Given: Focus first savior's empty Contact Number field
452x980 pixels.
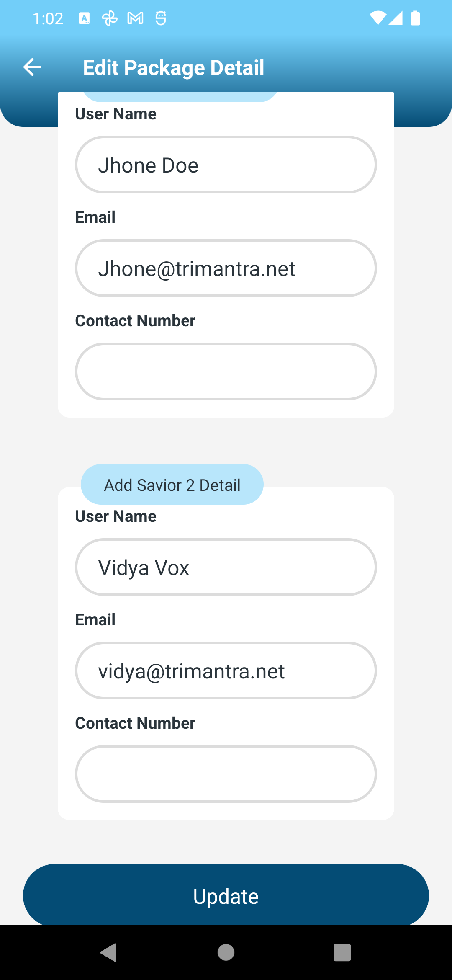Looking at the screenshot, I should point(226,371).
